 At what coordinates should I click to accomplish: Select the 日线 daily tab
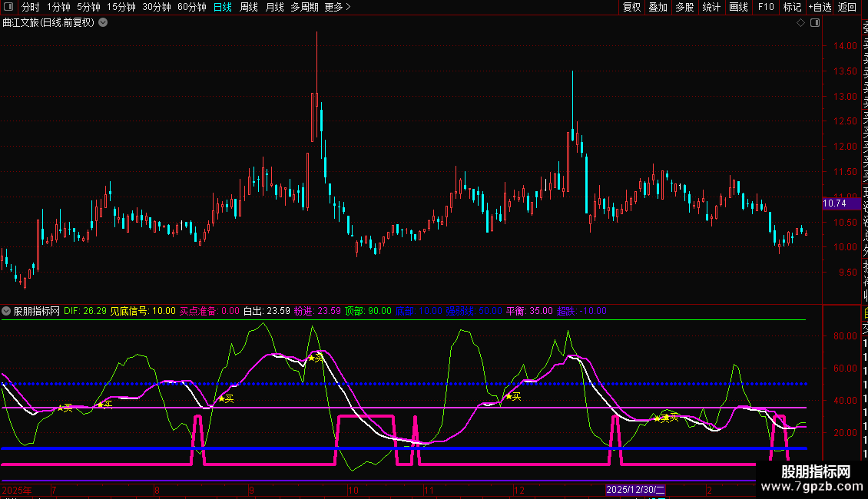223,8
